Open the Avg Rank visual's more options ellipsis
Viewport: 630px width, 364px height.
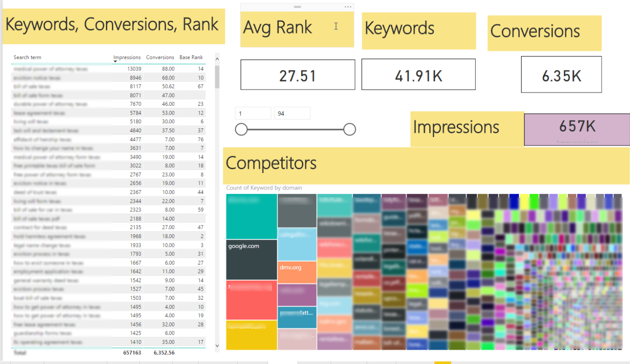tap(348, 7)
